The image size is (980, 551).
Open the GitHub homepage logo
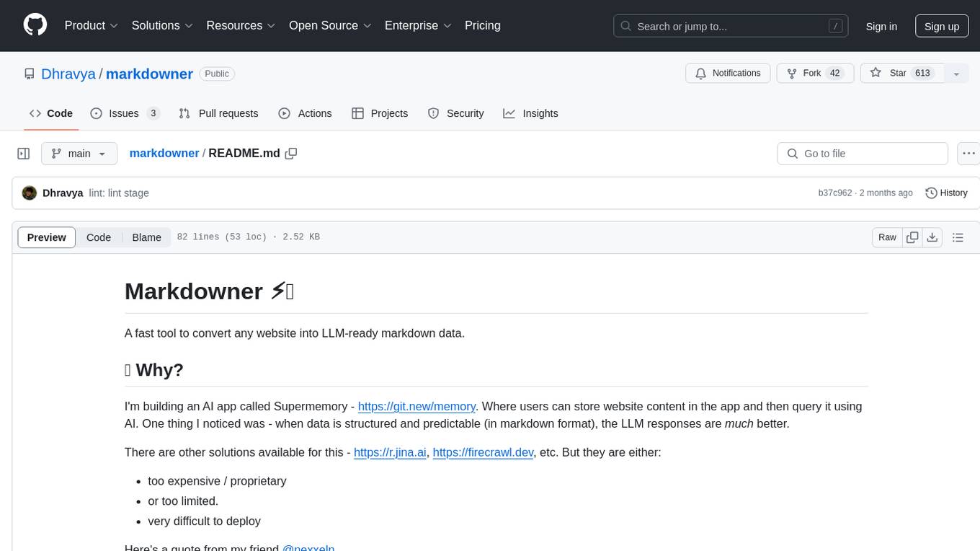(35, 25)
